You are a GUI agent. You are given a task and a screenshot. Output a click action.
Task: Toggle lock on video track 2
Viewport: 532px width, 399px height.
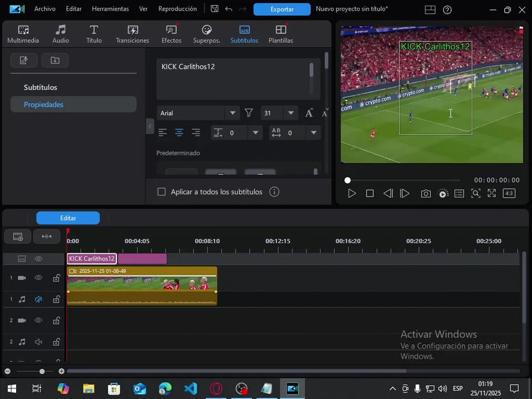click(x=57, y=320)
